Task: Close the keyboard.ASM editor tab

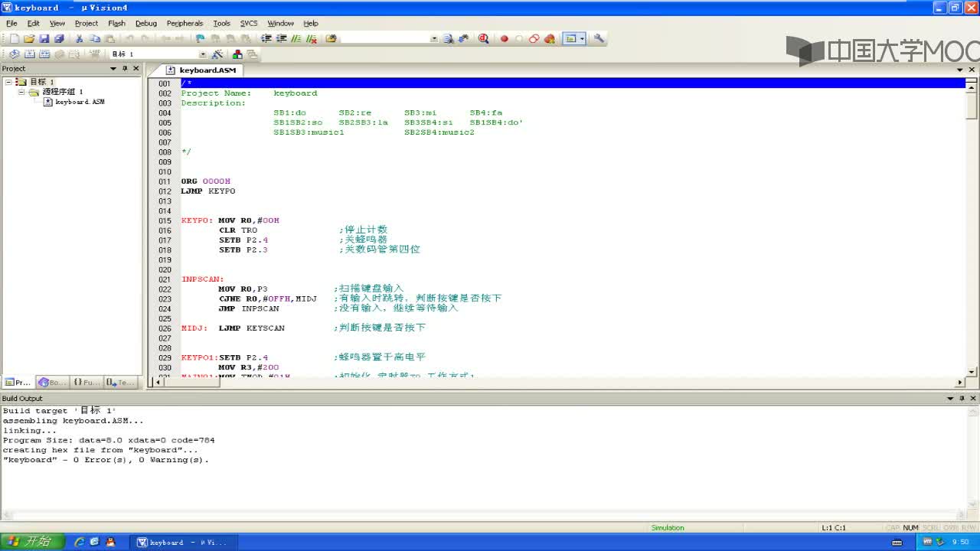Action: (x=972, y=70)
